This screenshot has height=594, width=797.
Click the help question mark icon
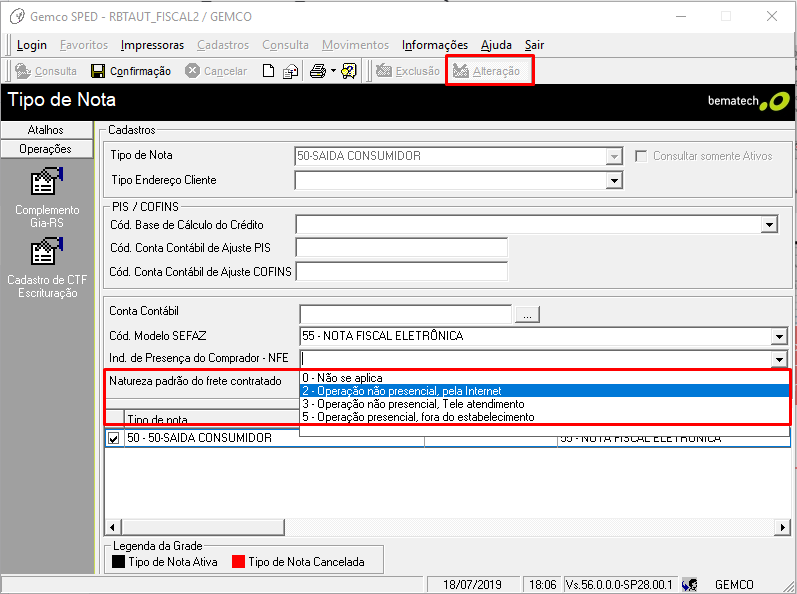349,71
